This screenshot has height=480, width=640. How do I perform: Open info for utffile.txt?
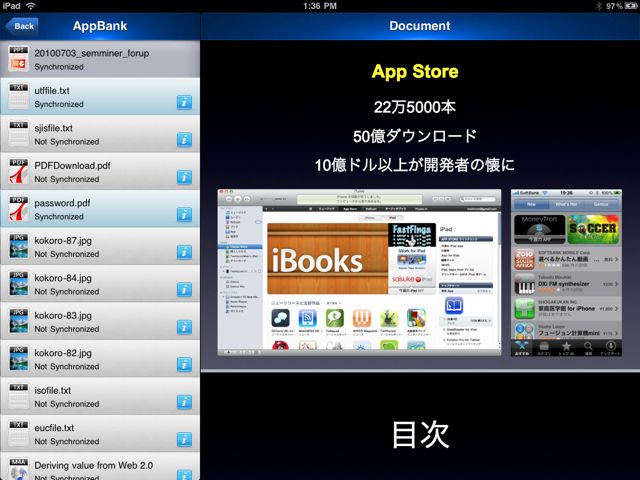pyautogui.click(x=184, y=102)
